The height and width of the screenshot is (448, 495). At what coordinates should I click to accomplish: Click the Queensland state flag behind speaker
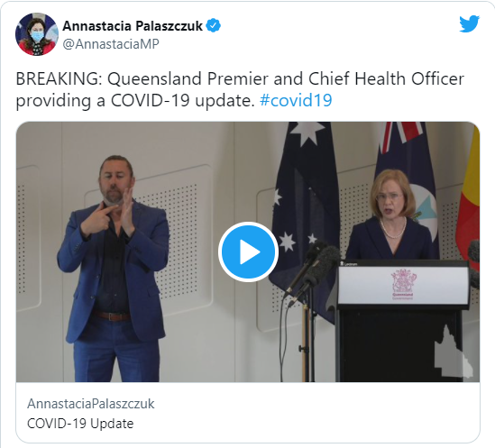pos(409,177)
